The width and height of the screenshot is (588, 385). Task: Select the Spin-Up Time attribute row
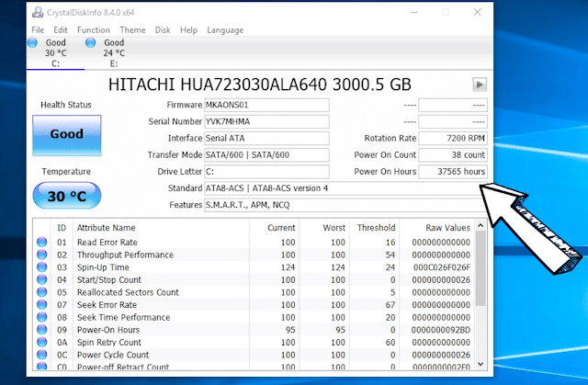coord(254,267)
